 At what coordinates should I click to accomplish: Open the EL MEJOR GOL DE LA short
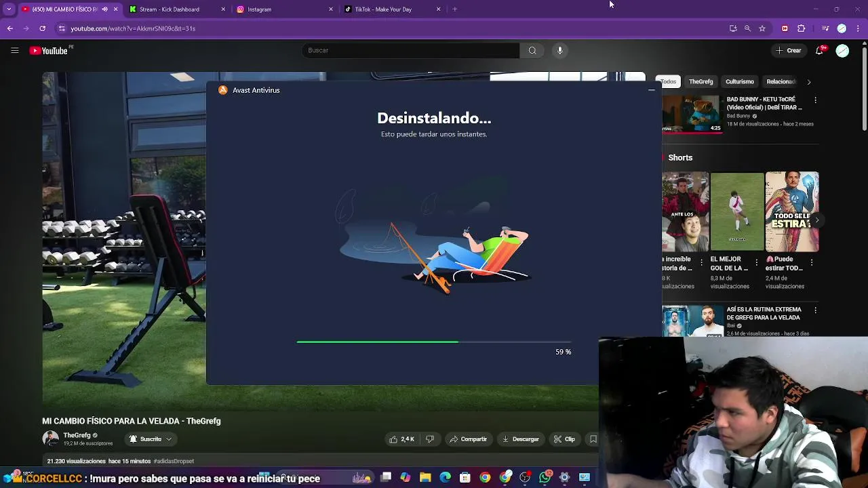coord(737,211)
